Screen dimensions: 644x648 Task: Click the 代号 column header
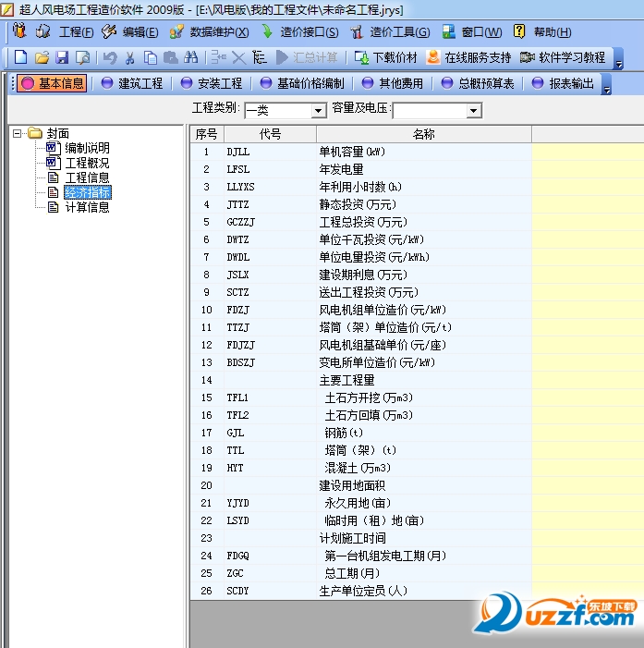point(270,134)
